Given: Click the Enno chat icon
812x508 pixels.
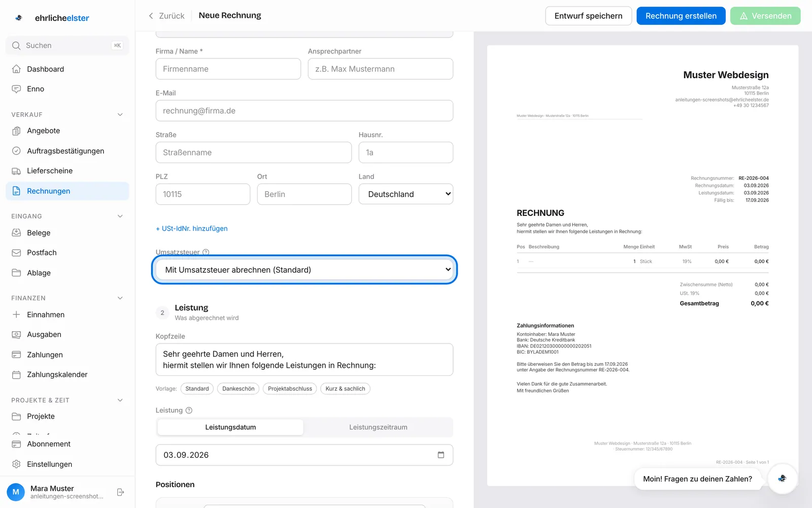Looking at the screenshot, I should coord(16,89).
